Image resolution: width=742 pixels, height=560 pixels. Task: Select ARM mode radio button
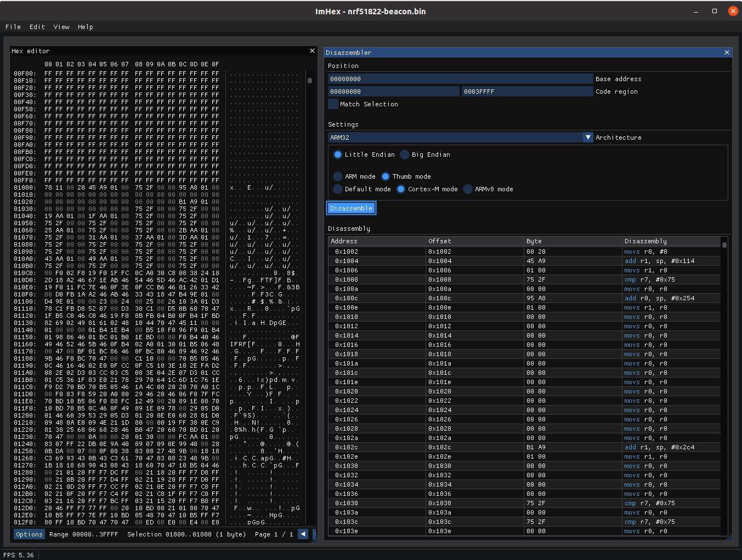(338, 176)
